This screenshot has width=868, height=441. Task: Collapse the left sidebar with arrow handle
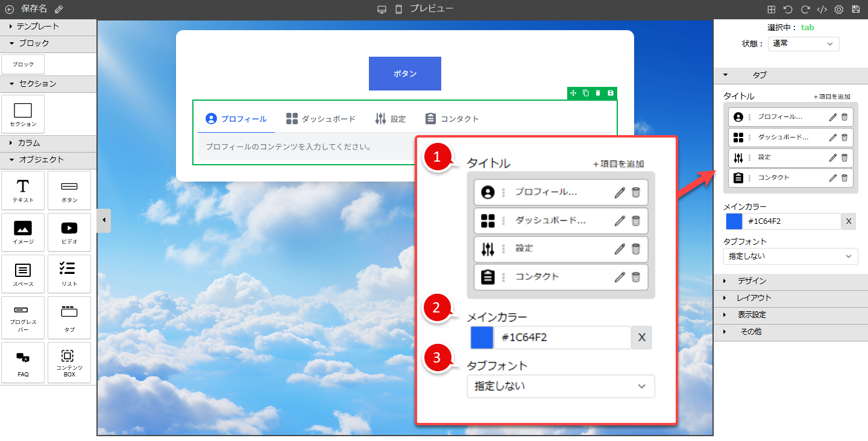104,220
